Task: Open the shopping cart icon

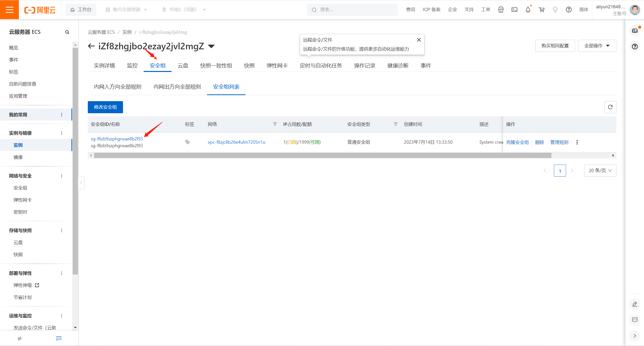Action: pyautogui.click(x=541, y=10)
